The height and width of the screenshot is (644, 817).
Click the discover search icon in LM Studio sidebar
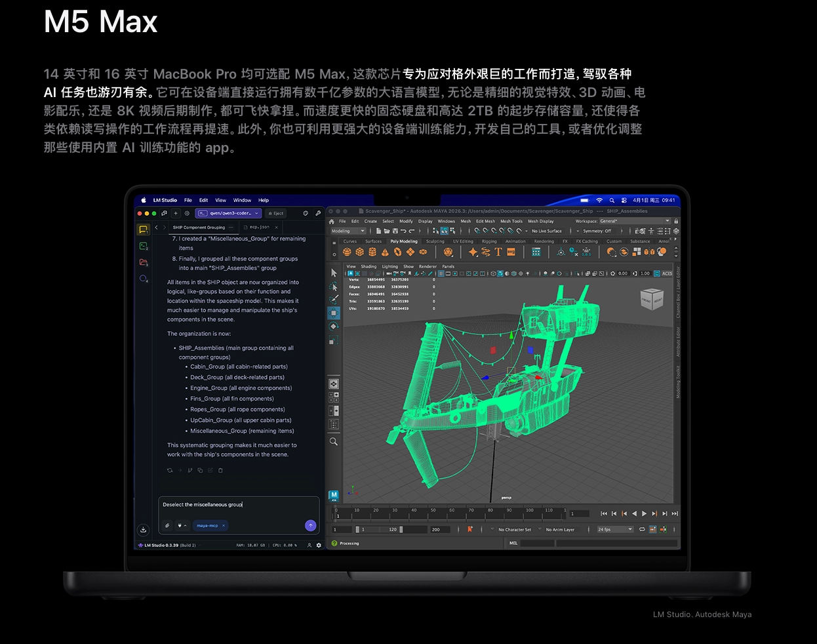[144, 279]
